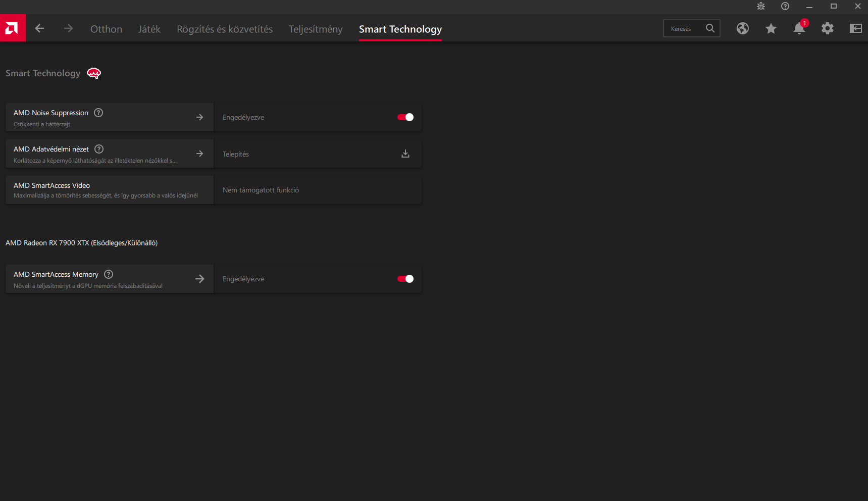Expand AMD Noise Suppression details arrow
Viewport: 868px width, 501px height.
pos(200,117)
